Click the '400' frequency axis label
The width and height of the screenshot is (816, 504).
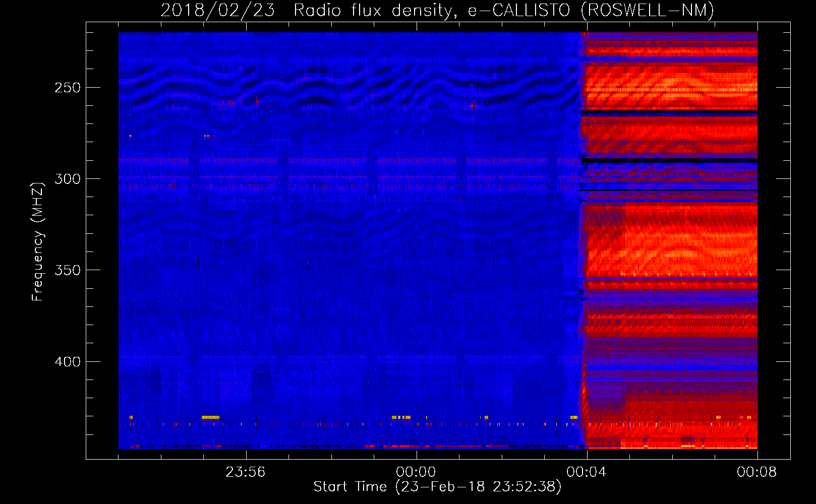click(x=68, y=362)
